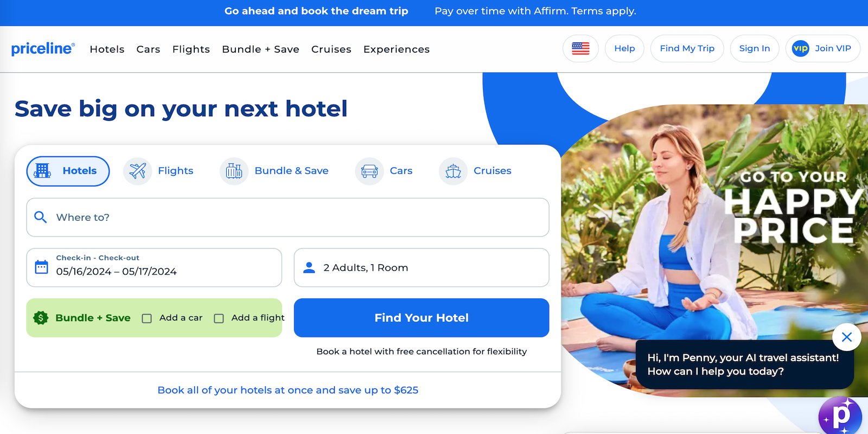Image resolution: width=868 pixels, height=434 pixels.
Task: Dismiss the Penny chat bubble
Action: coord(847,337)
